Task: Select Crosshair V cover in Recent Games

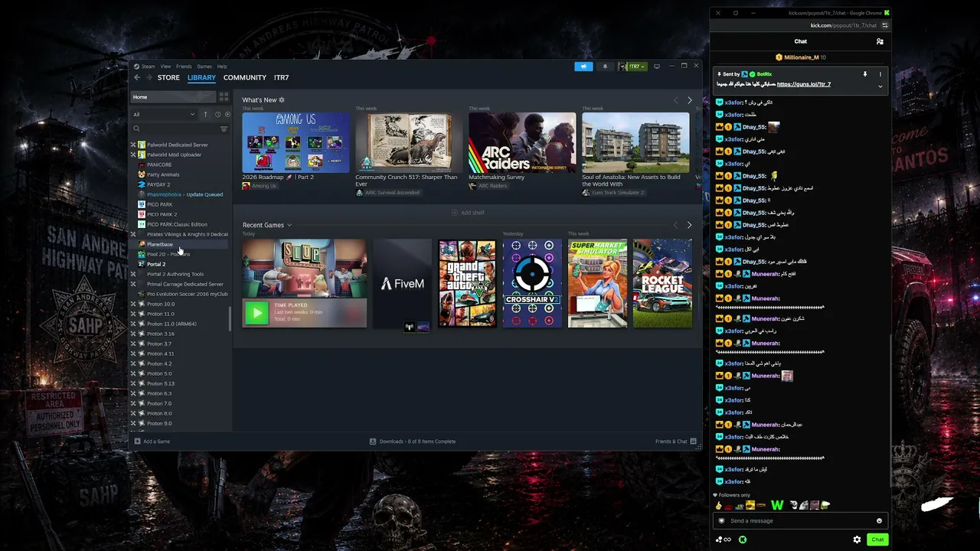Action: click(532, 283)
